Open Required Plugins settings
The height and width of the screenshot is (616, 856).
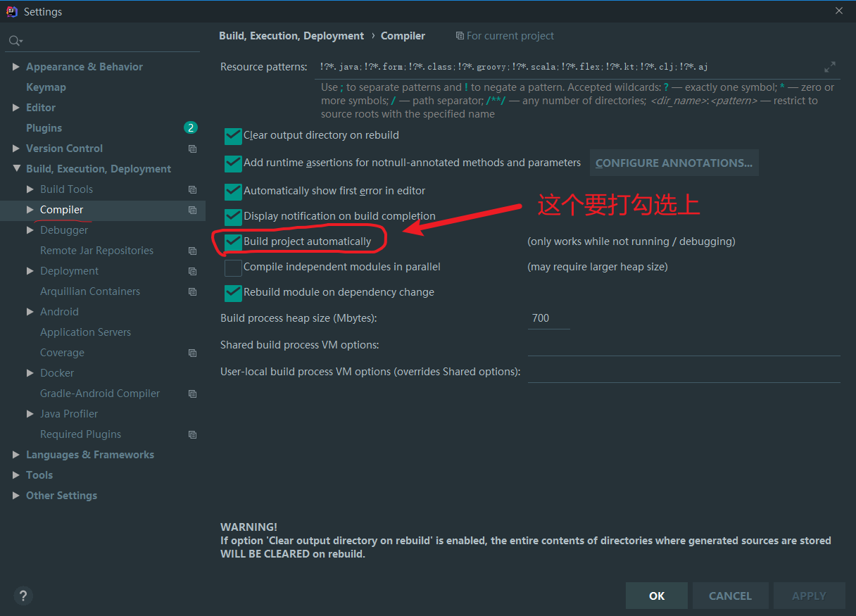pos(80,434)
